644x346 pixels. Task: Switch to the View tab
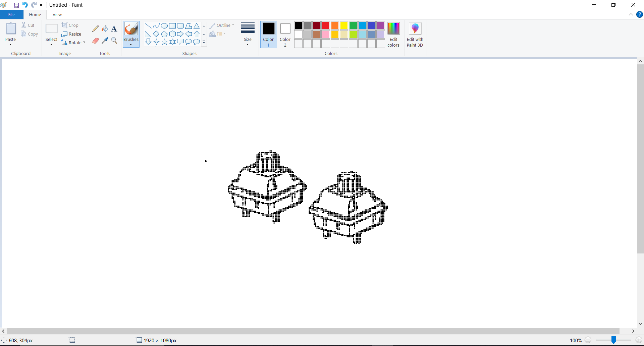pos(57,14)
